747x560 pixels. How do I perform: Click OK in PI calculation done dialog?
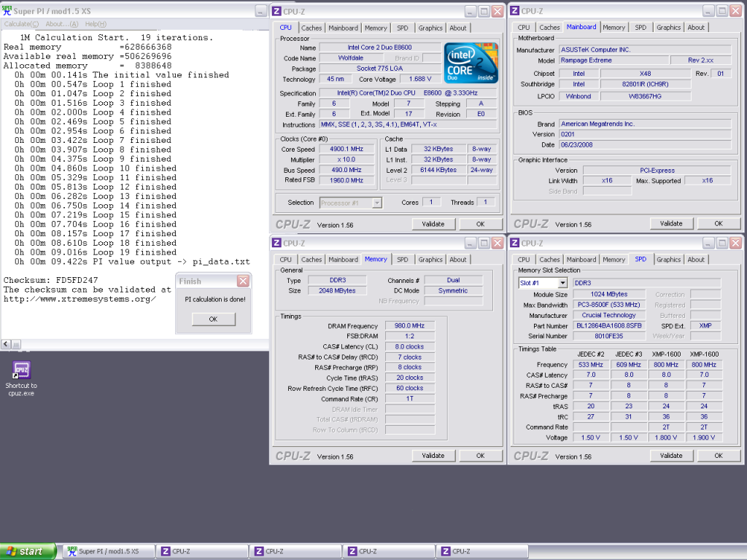pos(213,319)
